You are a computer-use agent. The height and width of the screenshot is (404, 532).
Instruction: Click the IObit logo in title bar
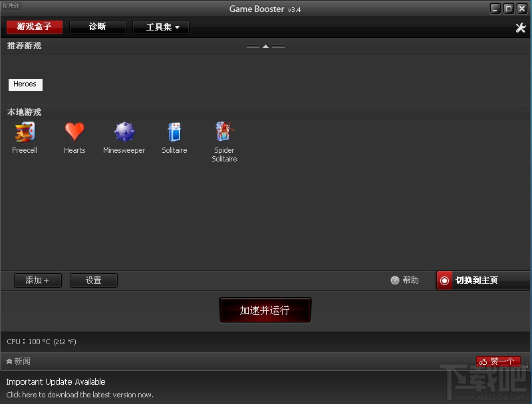coord(11,6)
